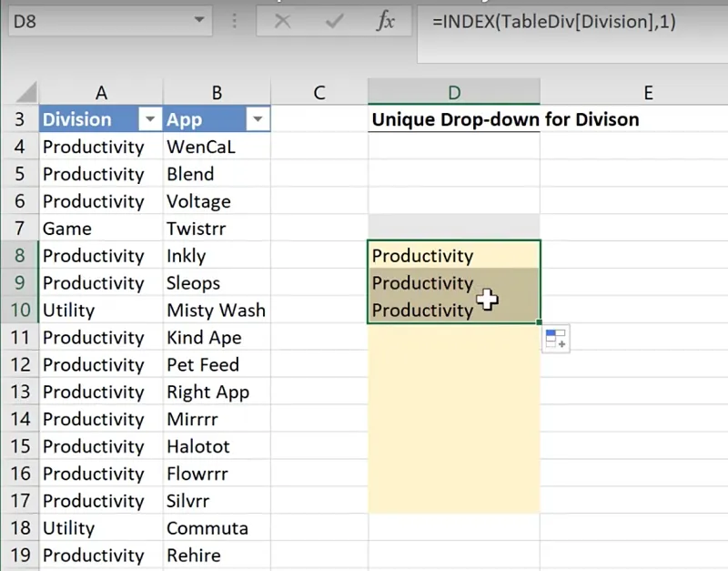728x571 pixels.
Task: Select column E header
Action: click(x=647, y=92)
